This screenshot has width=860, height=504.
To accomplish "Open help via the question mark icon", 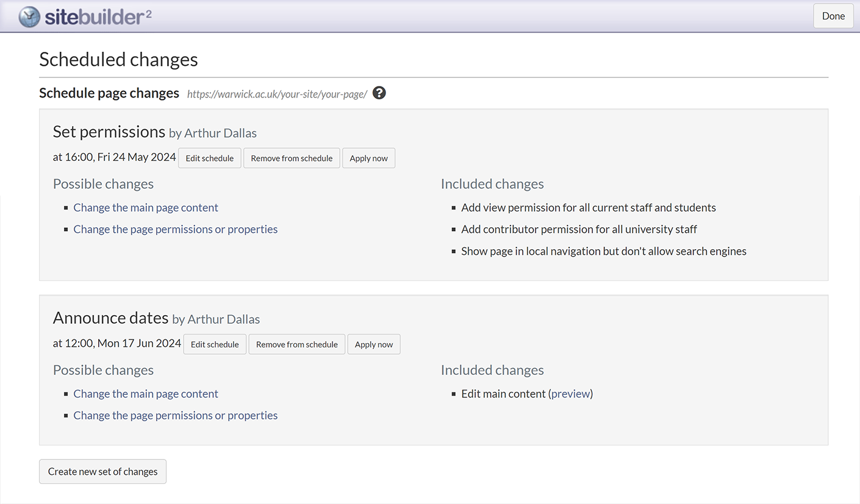I will point(379,93).
